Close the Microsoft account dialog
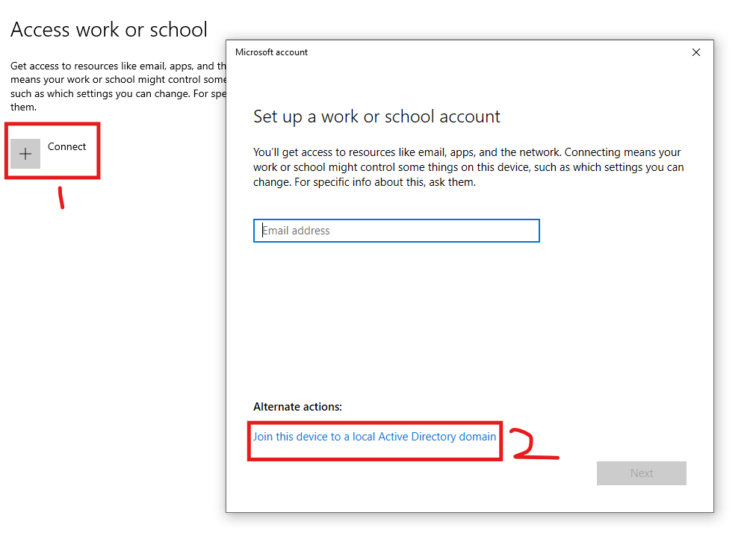Viewport: 756px width, 539px height. click(695, 52)
